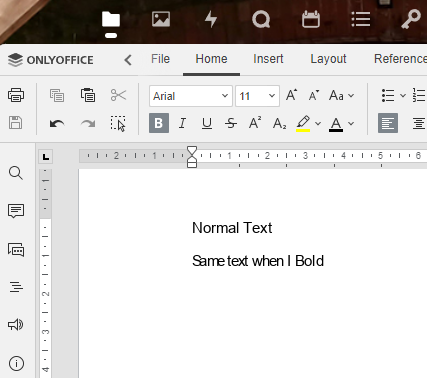This screenshot has height=378, width=427.
Task: Increment the font size
Action: pos(292,95)
